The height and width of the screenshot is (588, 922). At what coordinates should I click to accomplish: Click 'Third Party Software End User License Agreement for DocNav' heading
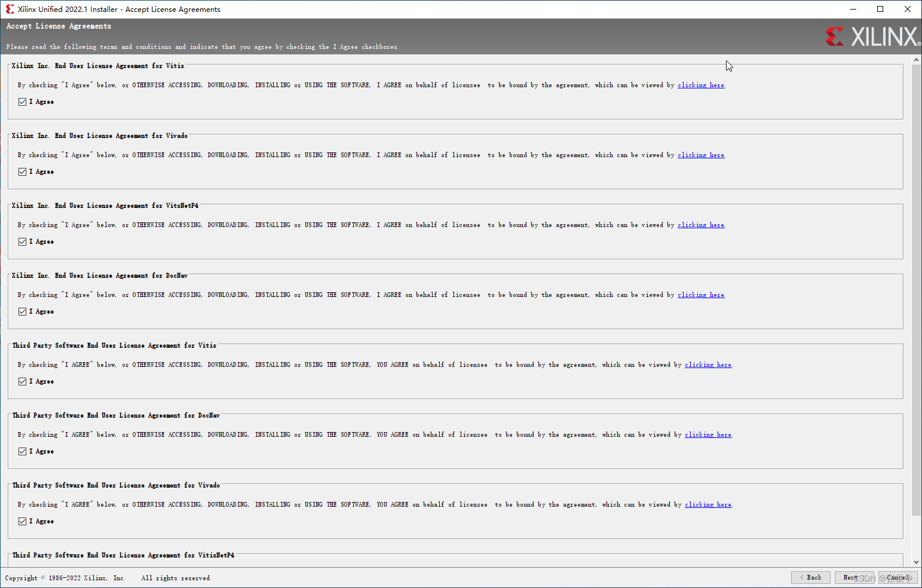(x=117, y=415)
